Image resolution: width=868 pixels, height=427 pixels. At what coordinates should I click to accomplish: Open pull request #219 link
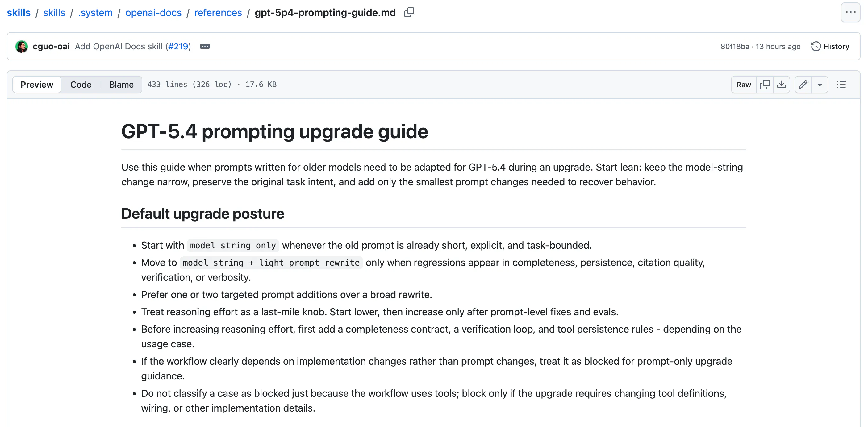tap(178, 47)
